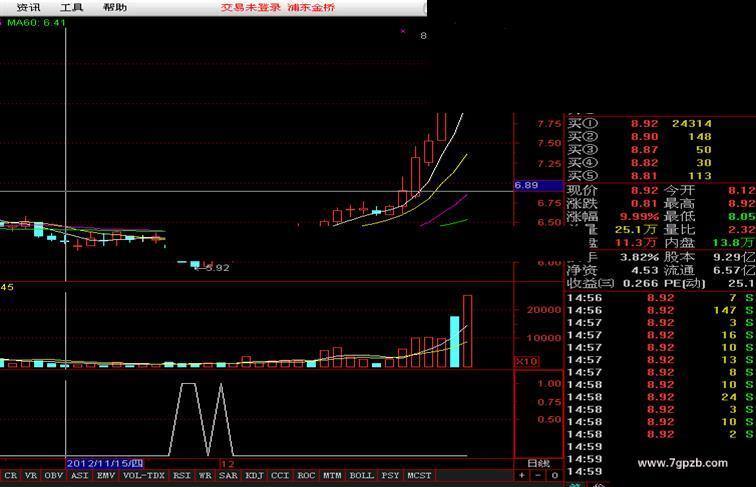The width and height of the screenshot is (756, 487).
Task: Switch to the VR indicator tab
Action: [x=31, y=475]
